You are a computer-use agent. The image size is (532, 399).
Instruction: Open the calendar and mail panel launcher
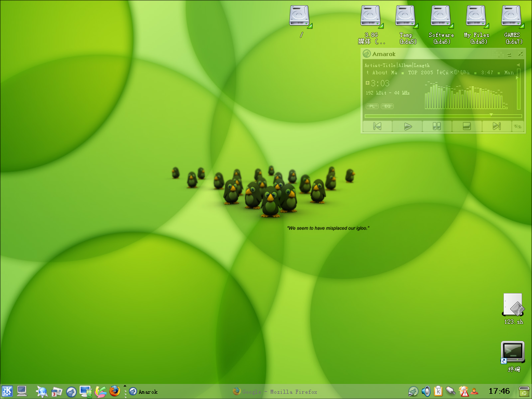point(57,392)
